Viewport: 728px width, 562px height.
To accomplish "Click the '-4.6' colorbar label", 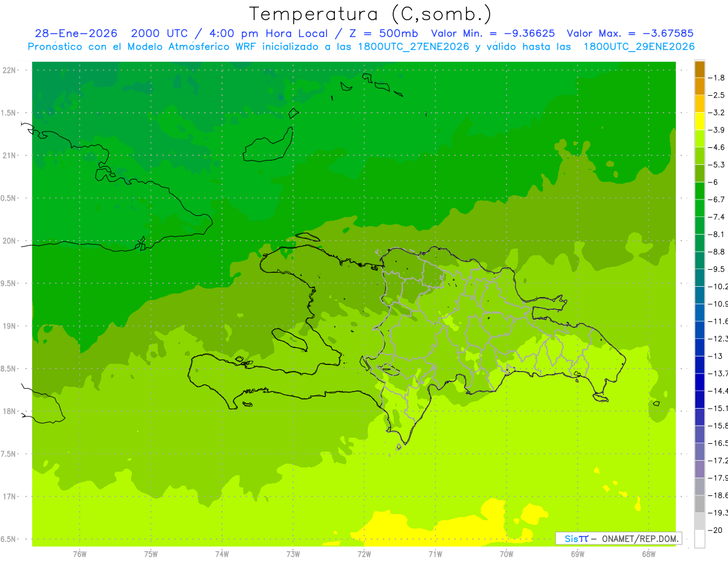I will point(717,147).
